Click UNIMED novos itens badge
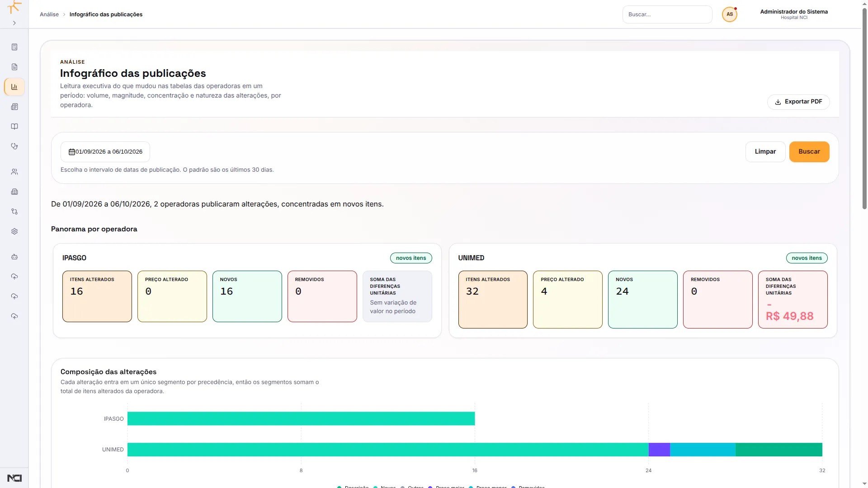 pyautogui.click(x=807, y=258)
